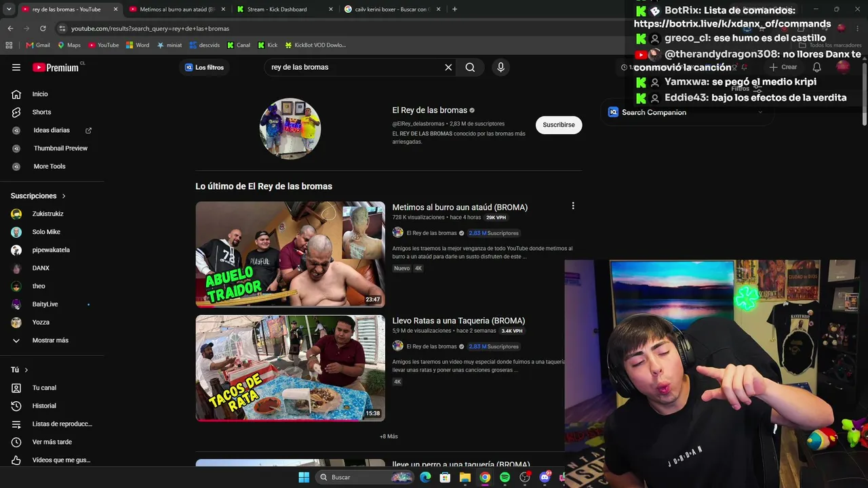
Task: Show +8 Más recent videos
Action: [389, 436]
